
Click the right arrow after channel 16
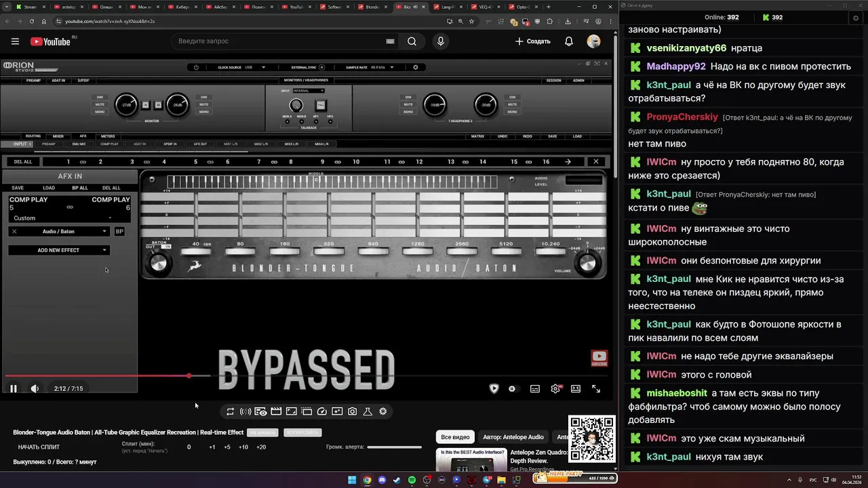click(x=568, y=162)
